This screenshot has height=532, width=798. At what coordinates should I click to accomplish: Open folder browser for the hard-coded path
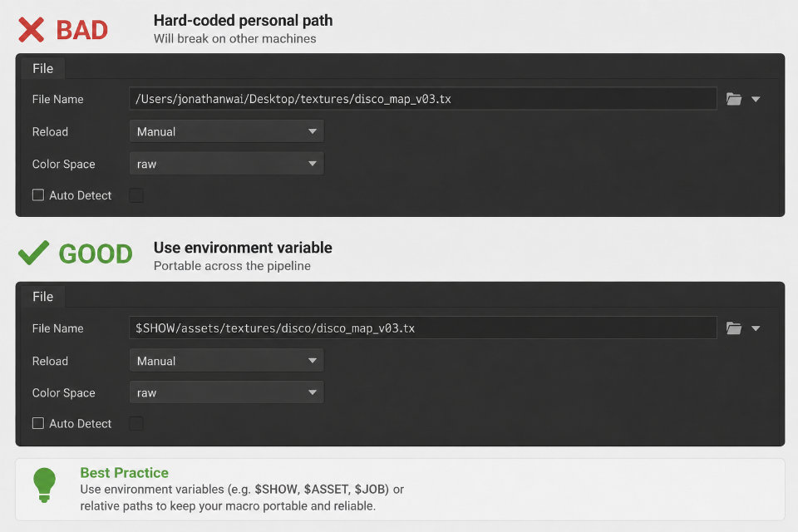coord(733,99)
